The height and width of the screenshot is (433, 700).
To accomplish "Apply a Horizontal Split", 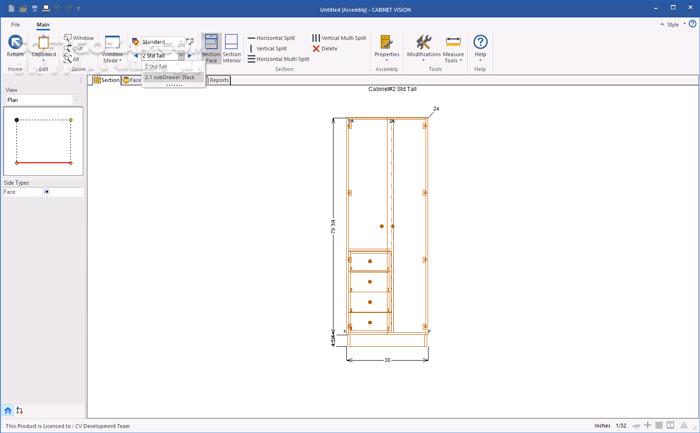I will pyautogui.click(x=271, y=38).
